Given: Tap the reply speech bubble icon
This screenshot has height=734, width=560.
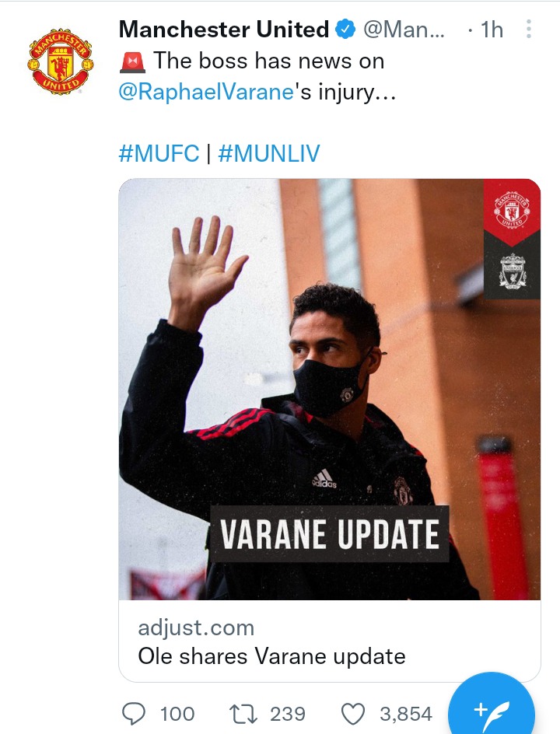Looking at the screenshot, I should coord(134,714).
